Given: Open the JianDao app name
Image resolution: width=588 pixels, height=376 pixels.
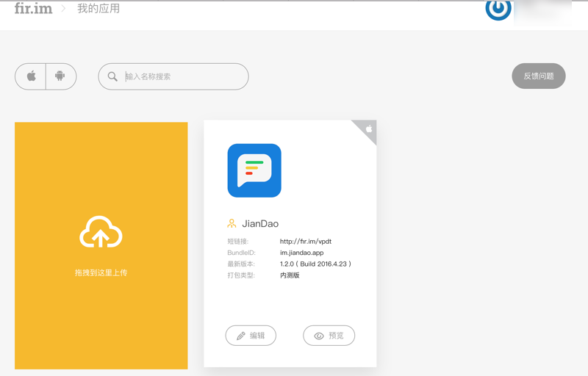Looking at the screenshot, I should [260, 223].
